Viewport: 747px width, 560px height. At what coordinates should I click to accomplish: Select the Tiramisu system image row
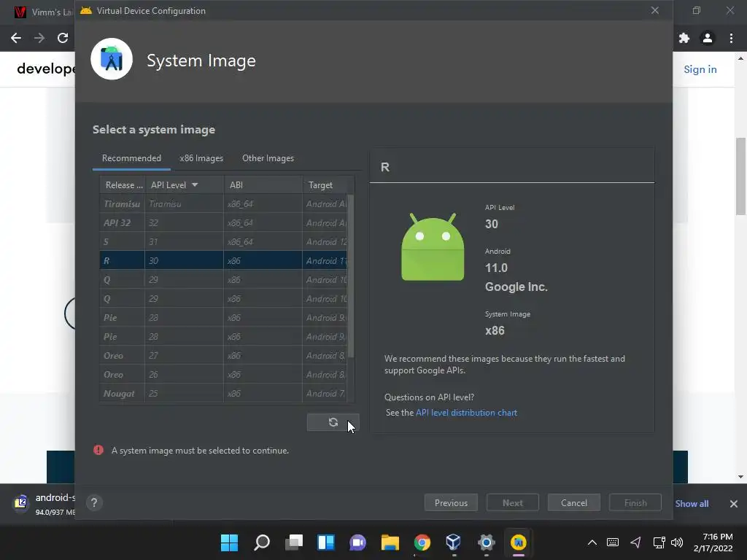click(x=223, y=204)
